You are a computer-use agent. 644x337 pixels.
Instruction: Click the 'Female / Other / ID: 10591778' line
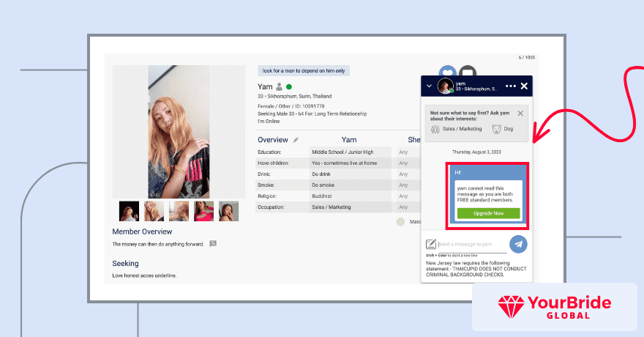pos(291,106)
